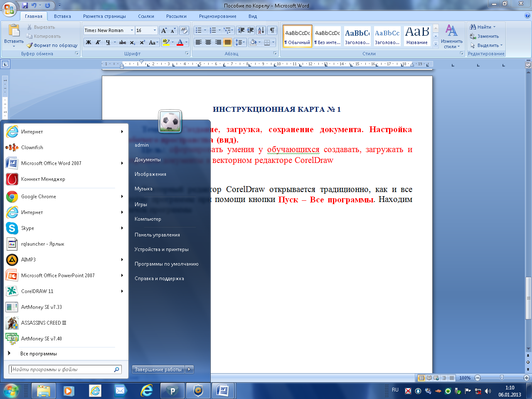Screen dimensions: 532x399
Task: Open Windows Explorer folder on taskbar
Action: click(44, 391)
